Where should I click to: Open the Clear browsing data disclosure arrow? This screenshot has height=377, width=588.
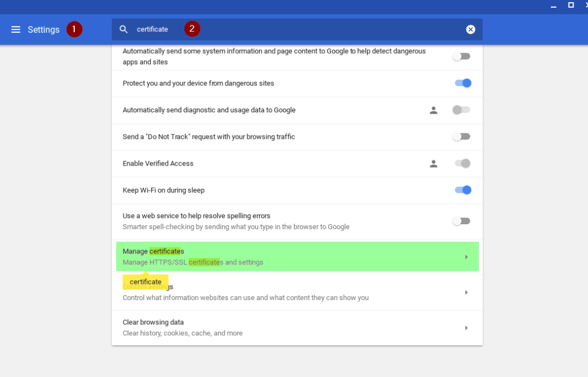466,327
